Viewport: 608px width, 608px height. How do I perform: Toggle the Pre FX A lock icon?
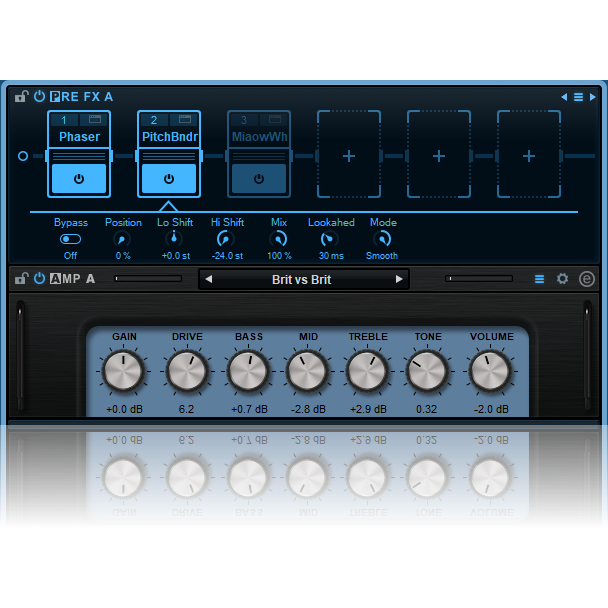coord(21,96)
